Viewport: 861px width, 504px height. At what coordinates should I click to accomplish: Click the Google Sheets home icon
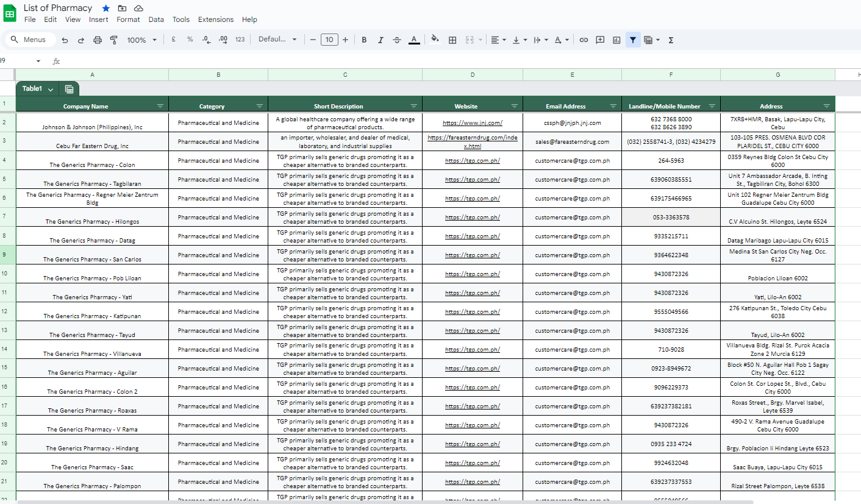point(10,12)
